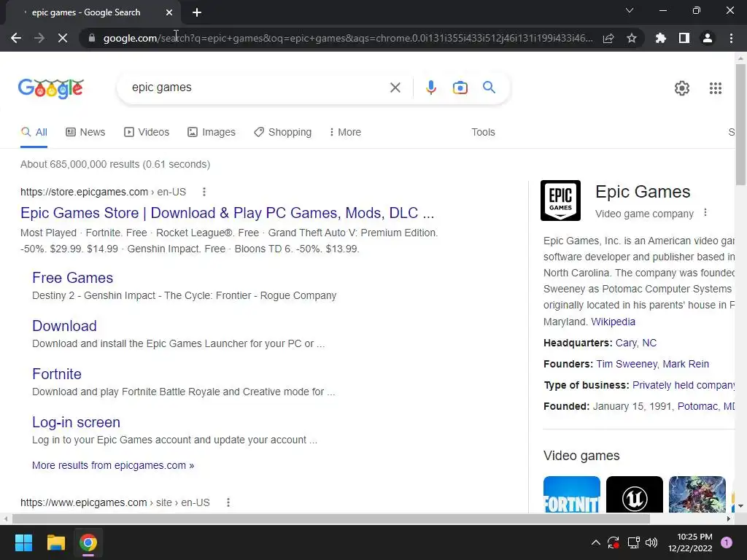
Task: Open the Tim Sweeney founder link
Action: pos(627,364)
